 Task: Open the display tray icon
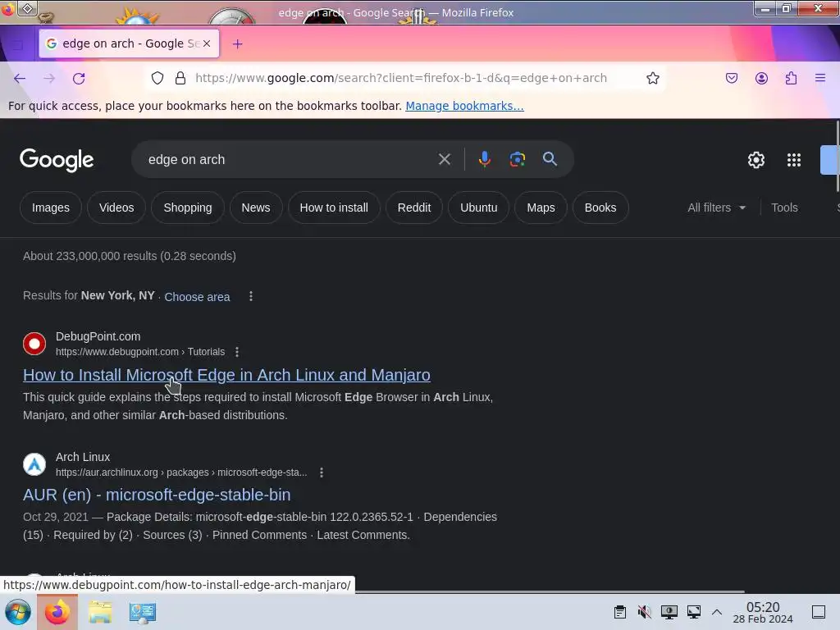pyautogui.click(x=669, y=612)
